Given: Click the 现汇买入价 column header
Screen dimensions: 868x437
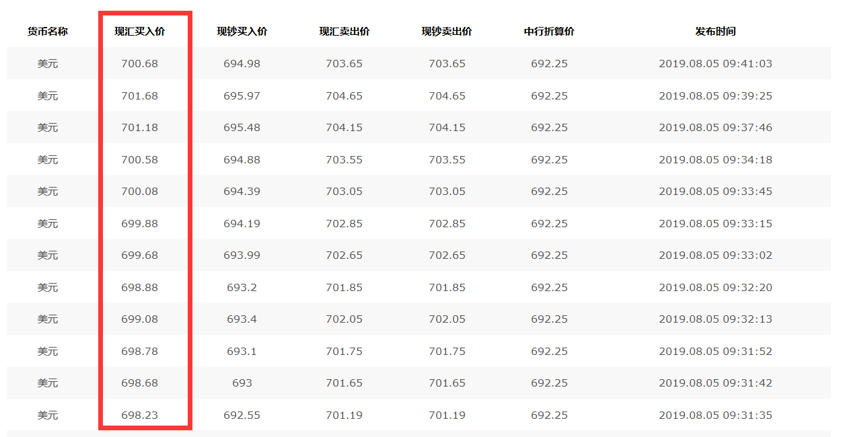Looking at the screenshot, I should (x=139, y=32).
